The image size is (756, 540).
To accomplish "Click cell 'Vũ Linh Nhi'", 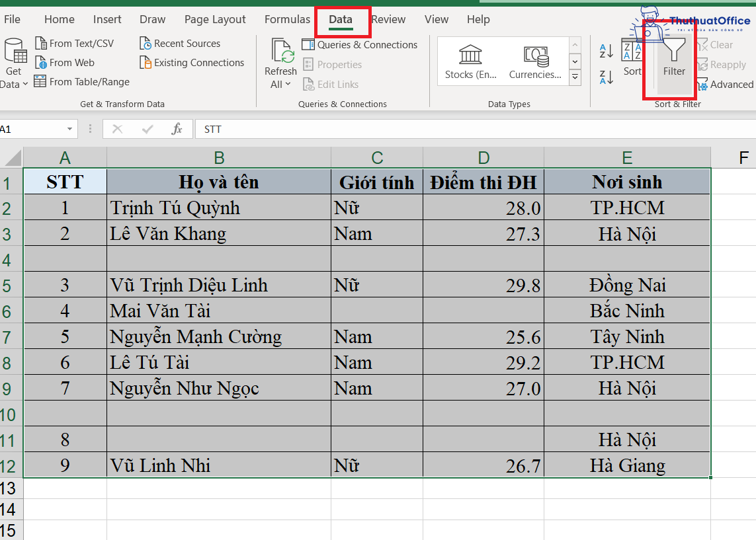I will click(x=219, y=465).
